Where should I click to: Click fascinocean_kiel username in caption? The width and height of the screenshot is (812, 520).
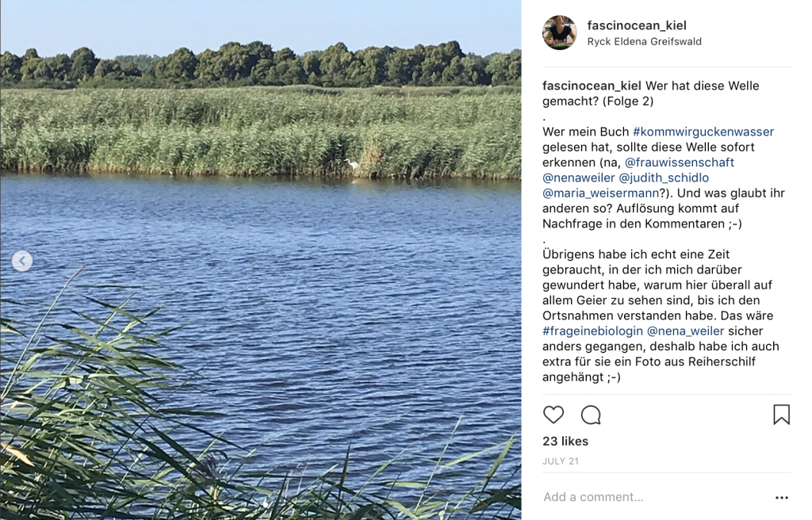pos(592,86)
